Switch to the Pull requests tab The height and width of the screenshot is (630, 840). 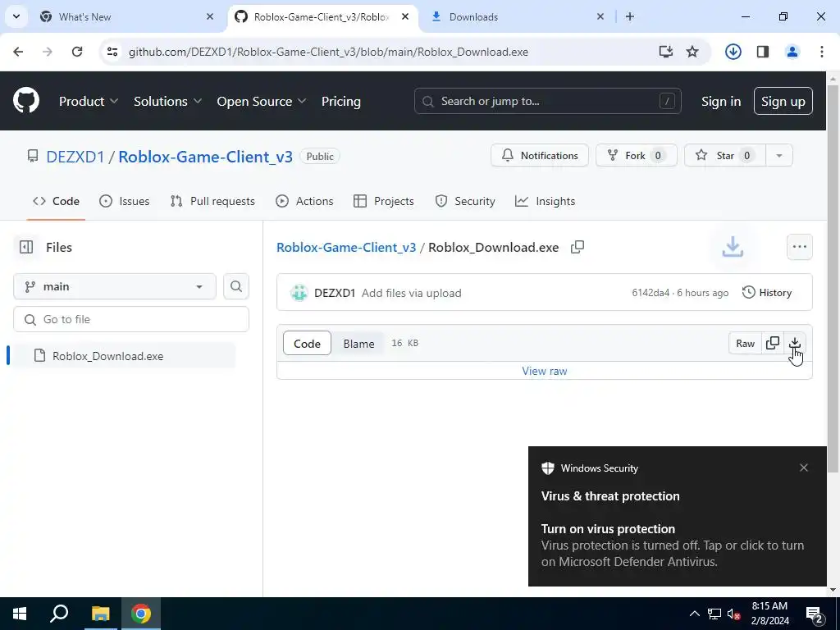tap(212, 202)
